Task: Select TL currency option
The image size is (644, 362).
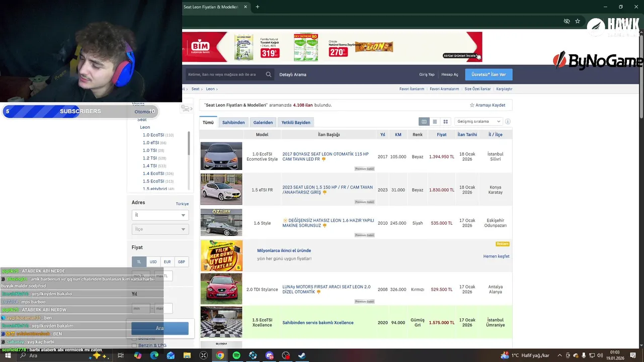Action: [139, 261]
